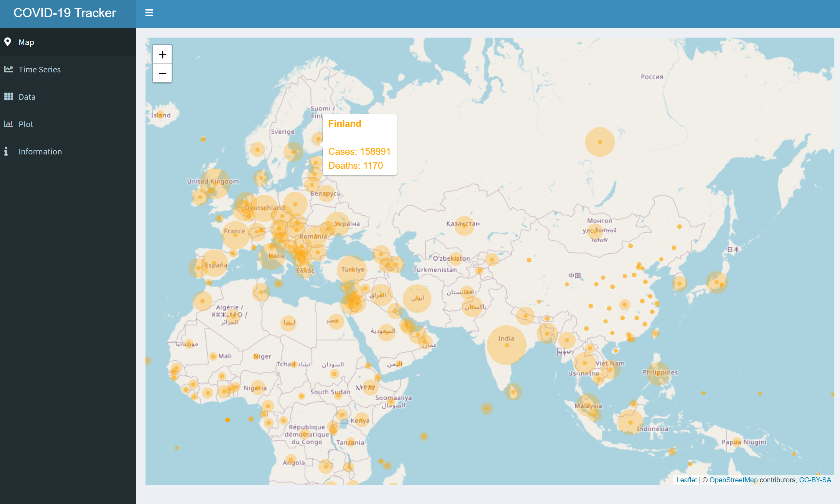
Task: Show the Information page
Action: 68,151
